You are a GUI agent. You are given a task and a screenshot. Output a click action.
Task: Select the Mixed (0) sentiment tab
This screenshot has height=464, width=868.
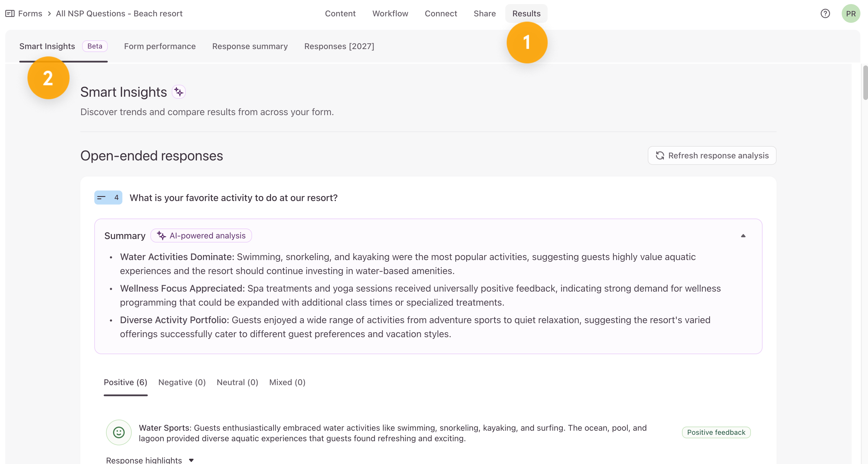[x=287, y=382]
